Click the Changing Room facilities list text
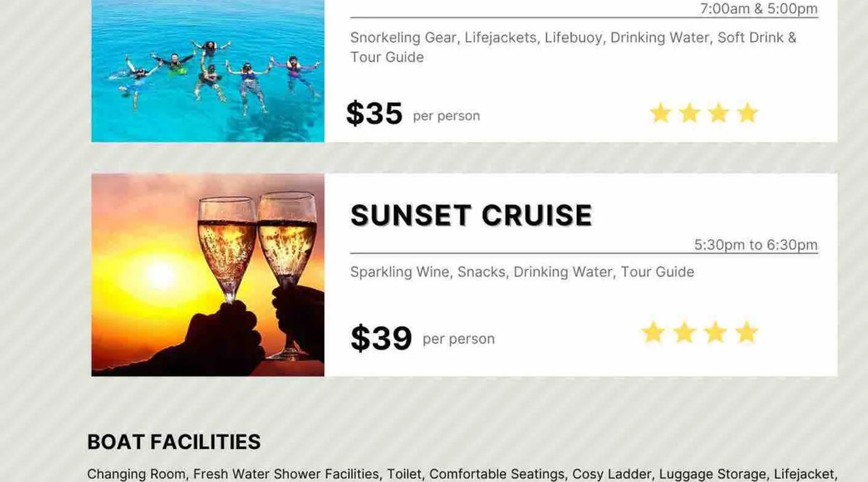 pyautogui.click(x=461, y=474)
